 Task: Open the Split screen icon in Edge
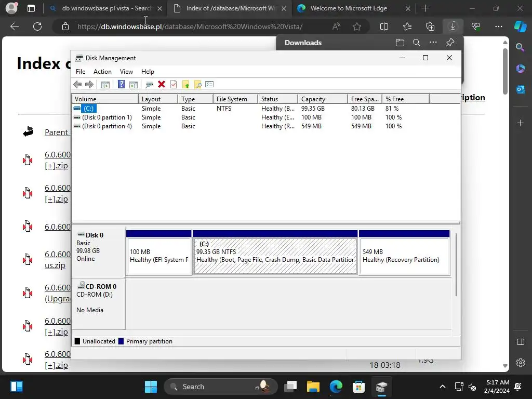384,26
